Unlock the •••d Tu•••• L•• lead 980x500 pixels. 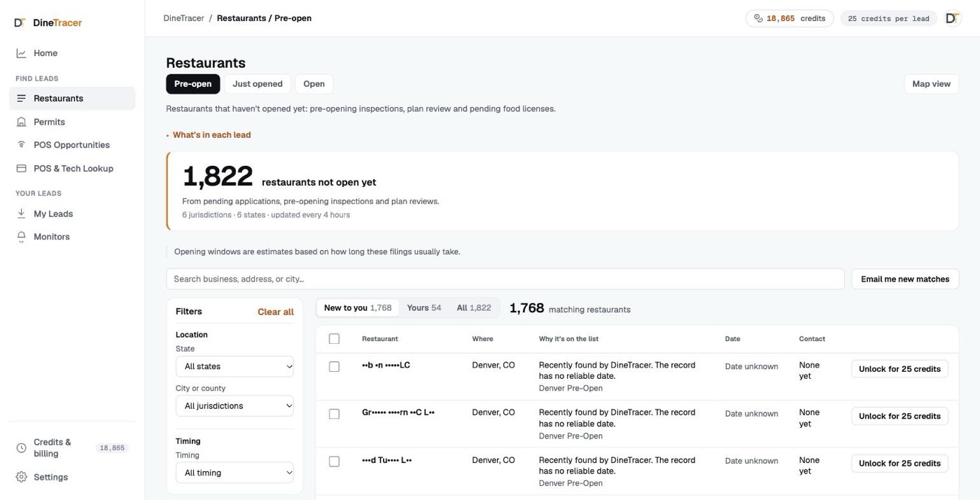899,464
